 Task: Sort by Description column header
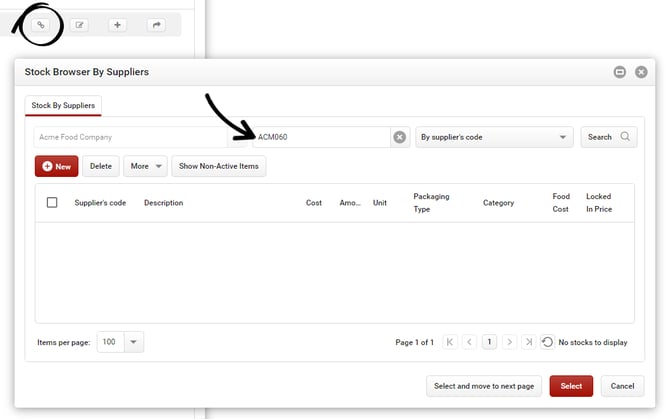point(164,203)
